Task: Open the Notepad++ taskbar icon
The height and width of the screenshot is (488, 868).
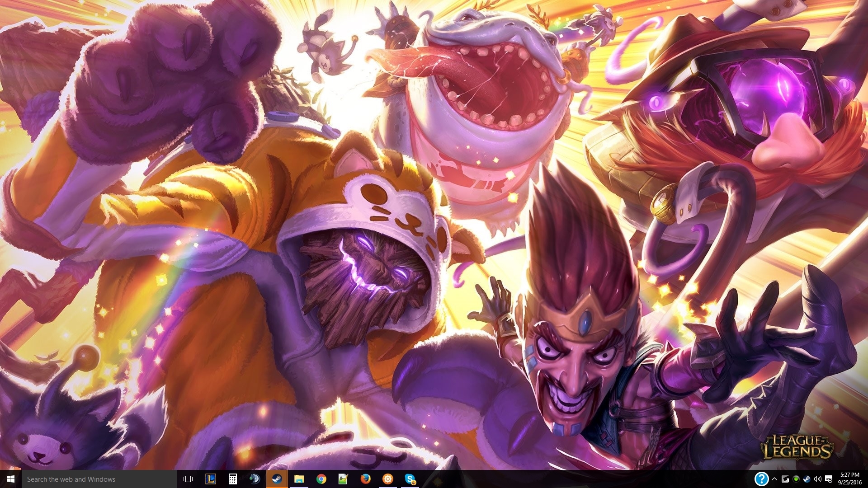Action: [x=344, y=479]
